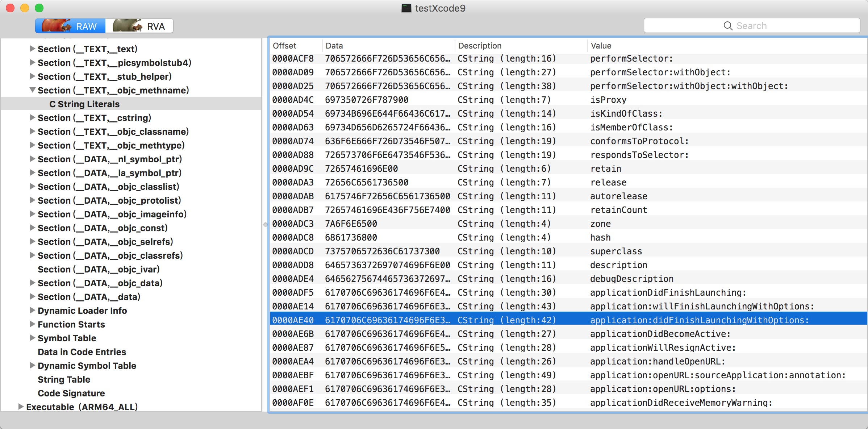Select row with value conformsToProtocol:

[x=568, y=141]
